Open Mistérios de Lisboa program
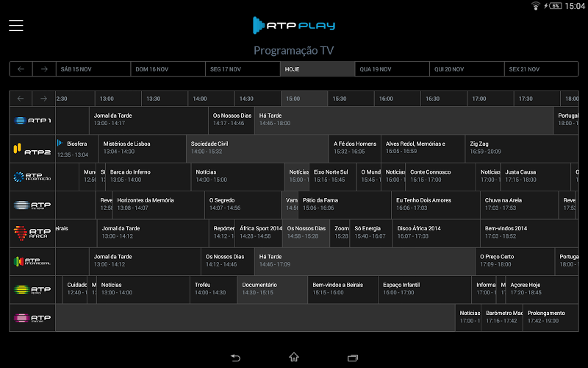Image resolution: width=588 pixels, height=368 pixels. click(142, 149)
